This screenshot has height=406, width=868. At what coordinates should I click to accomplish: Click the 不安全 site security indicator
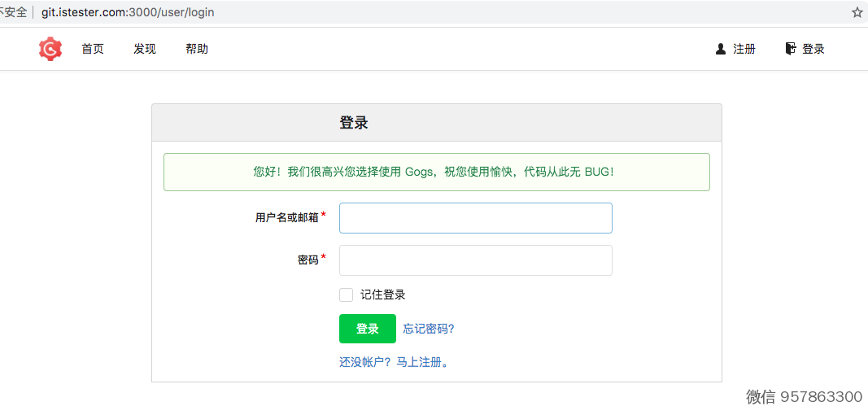[x=14, y=13]
